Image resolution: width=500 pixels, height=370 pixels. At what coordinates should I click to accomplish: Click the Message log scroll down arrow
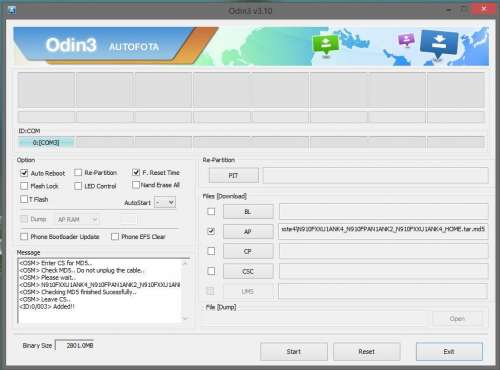185,319
